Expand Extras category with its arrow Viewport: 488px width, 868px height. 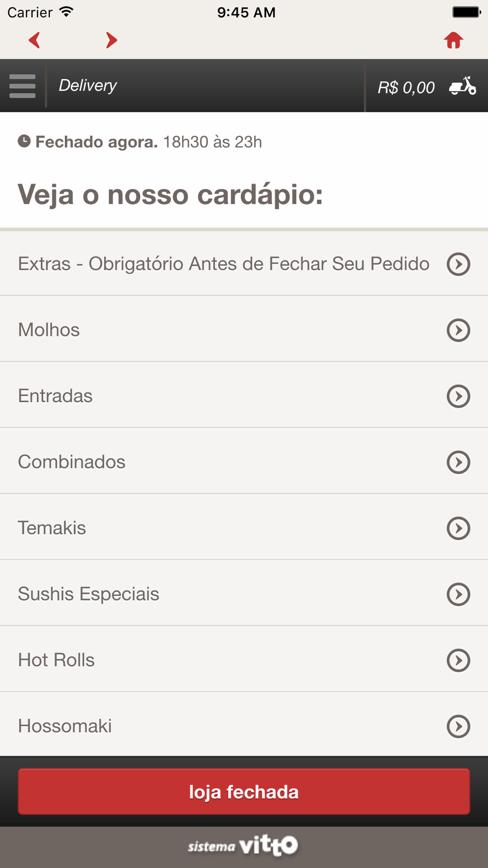[458, 264]
